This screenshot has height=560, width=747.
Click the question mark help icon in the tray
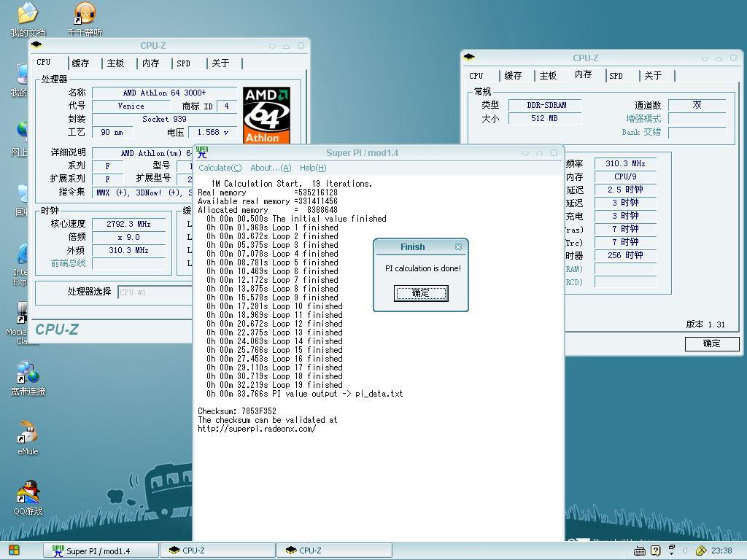pos(656,551)
